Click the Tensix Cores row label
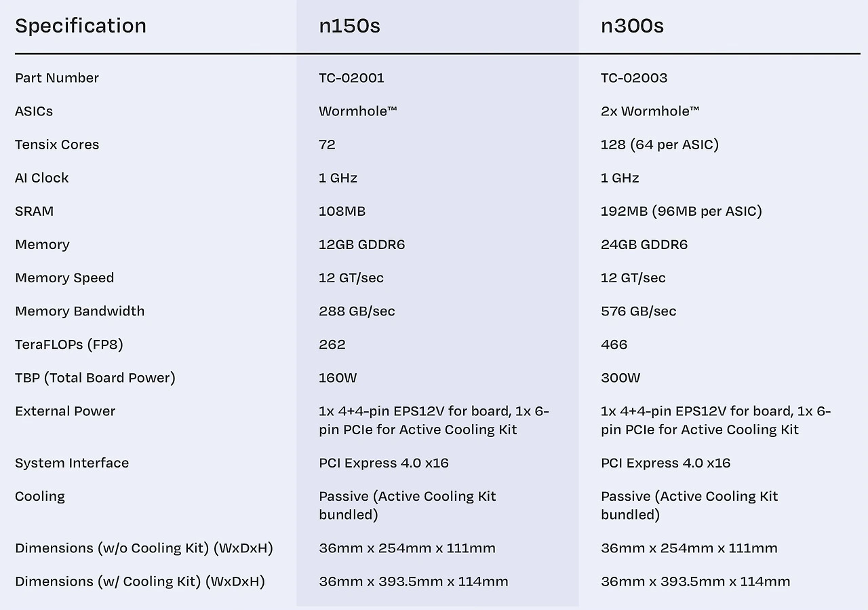Image resolution: width=868 pixels, height=610 pixels. 57,145
